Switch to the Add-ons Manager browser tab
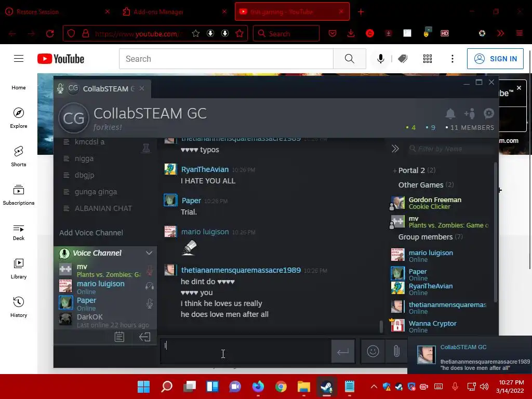532x399 pixels. (x=174, y=12)
